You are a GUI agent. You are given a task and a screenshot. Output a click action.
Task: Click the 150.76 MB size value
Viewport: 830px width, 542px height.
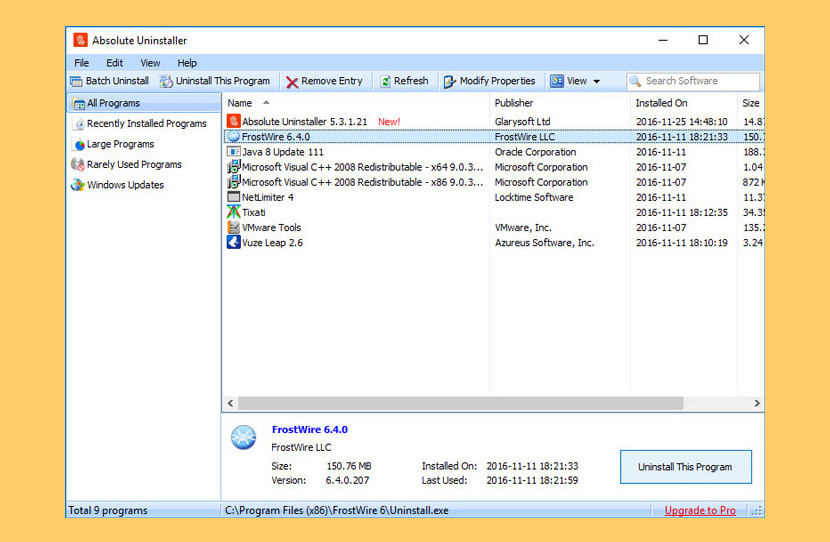[x=349, y=466]
